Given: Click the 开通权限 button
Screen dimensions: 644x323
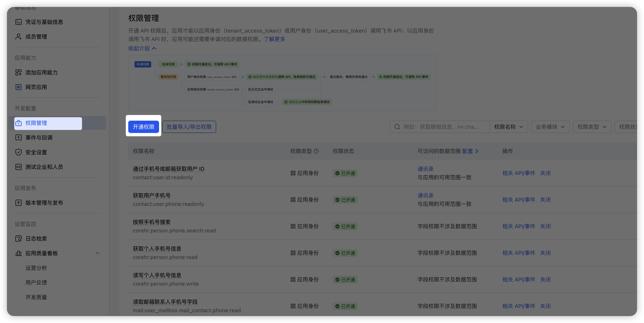Looking at the screenshot, I should coord(143,127).
